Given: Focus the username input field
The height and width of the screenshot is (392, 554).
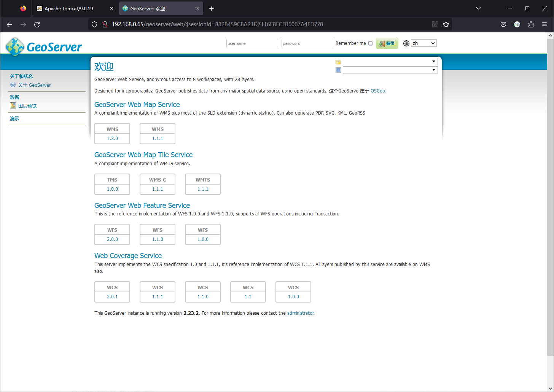Looking at the screenshot, I should (x=252, y=43).
